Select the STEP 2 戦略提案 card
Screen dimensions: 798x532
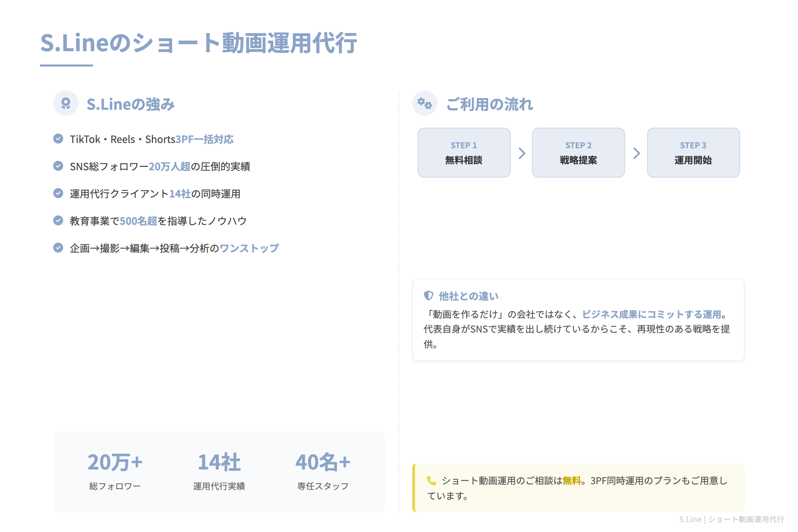pyautogui.click(x=579, y=153)
